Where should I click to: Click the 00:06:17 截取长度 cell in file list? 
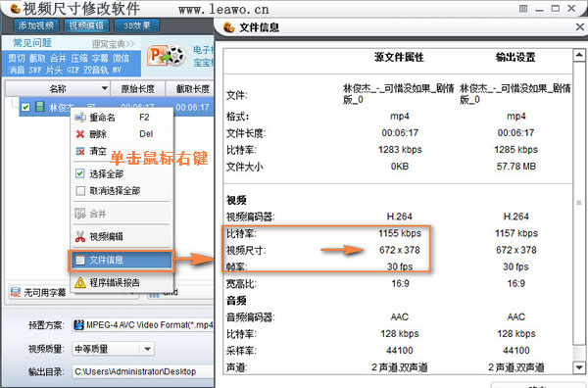point(192,107)
